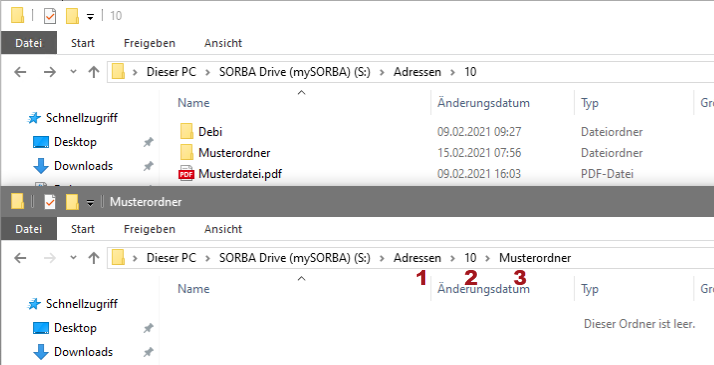The image size is (714, 365).
Task: Click Debi folder icon
Action: [x=187, y=131]
